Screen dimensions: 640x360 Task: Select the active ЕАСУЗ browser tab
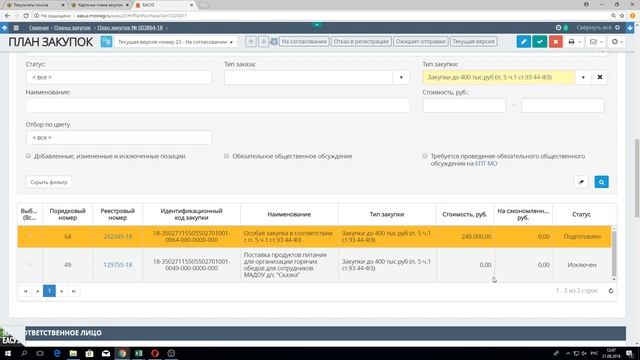click(x=164, y=5)
